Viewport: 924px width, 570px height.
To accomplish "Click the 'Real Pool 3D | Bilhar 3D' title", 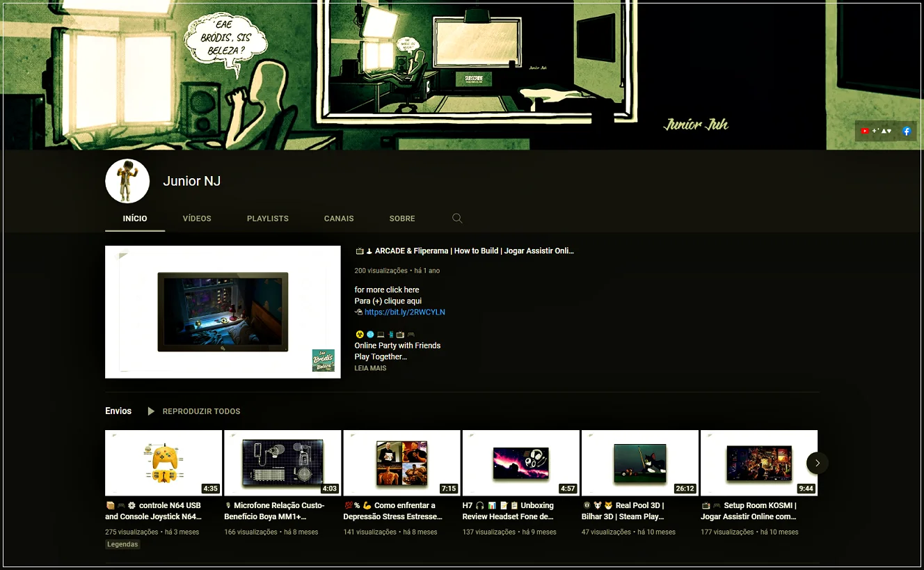I will pyautogui.click(x=623, y=511).
